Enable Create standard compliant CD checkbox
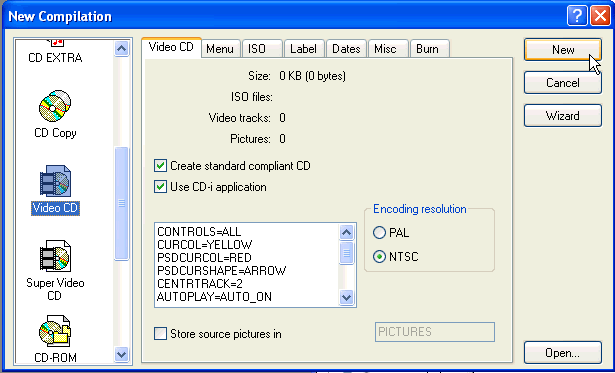The width and height of the screenshot is (615, 373). coord(160,166)
